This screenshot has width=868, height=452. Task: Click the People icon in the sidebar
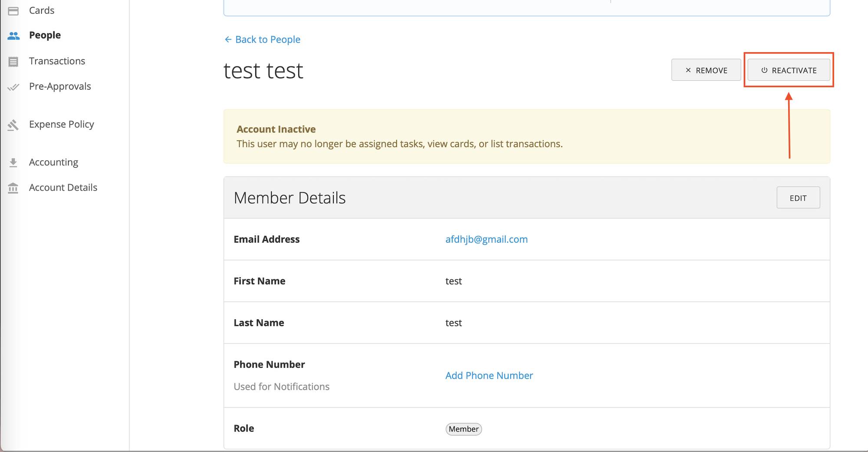click(x=13, y=35)
